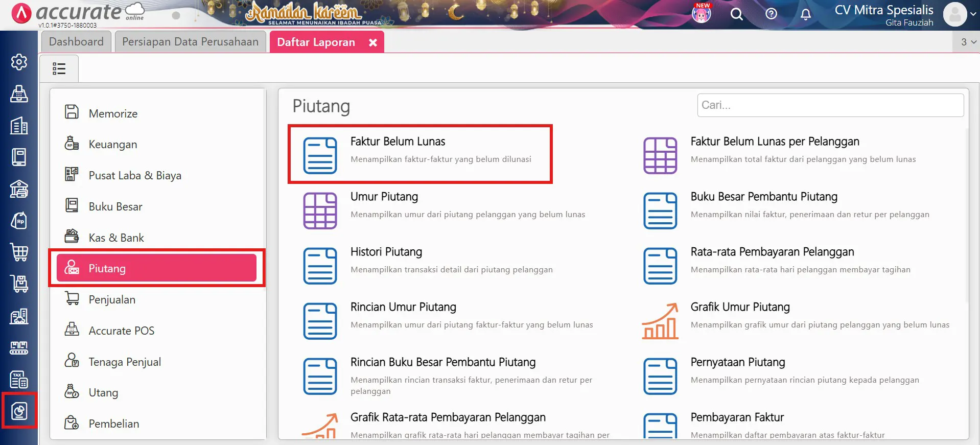The width and height of the screenshot is (980, 445).
Task: Click the Pernyataan Piutang document icon
Action: click(x=660, y=376)
